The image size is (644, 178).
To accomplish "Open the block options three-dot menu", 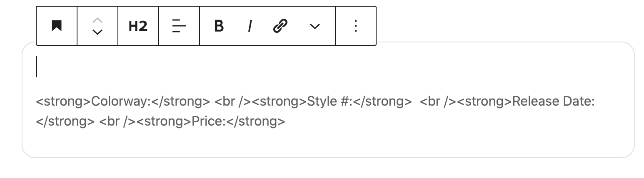I will tap(356, 26).
